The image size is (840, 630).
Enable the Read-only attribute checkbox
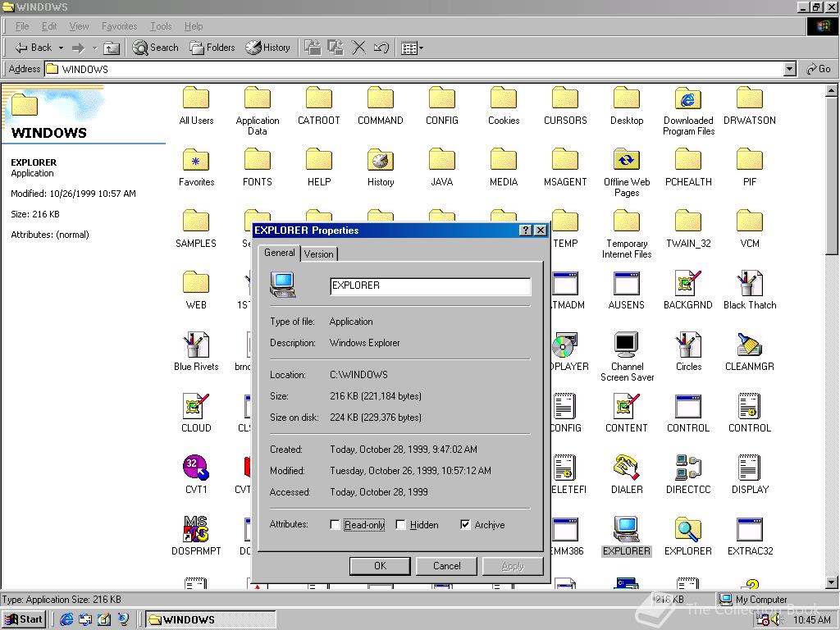pyautogui.click(x=336, y=525)
